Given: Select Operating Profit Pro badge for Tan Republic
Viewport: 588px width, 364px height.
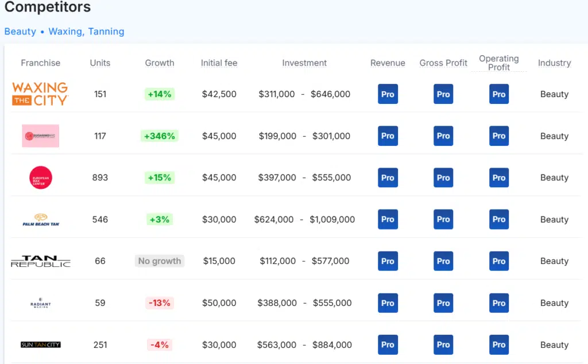Looking at the screenshot, I should point(499,261).
